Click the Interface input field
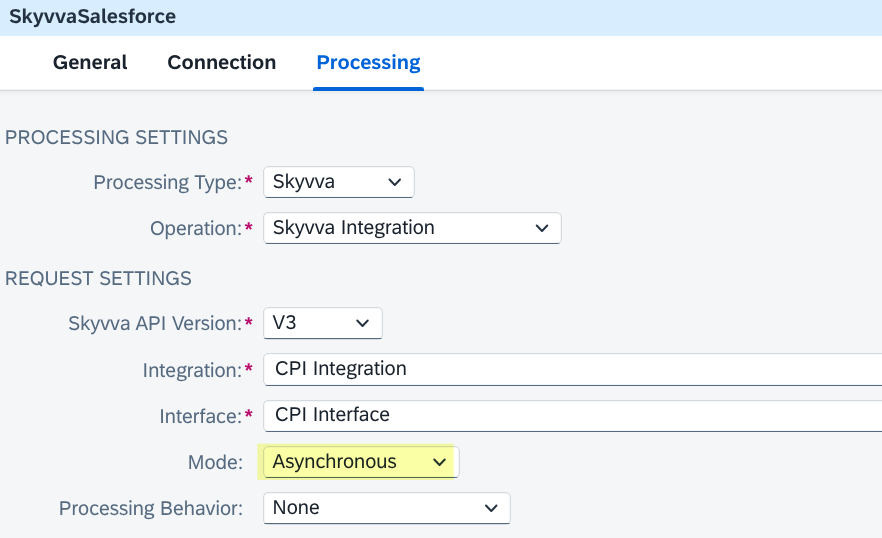Screen dimensions: 882x538 573,415
